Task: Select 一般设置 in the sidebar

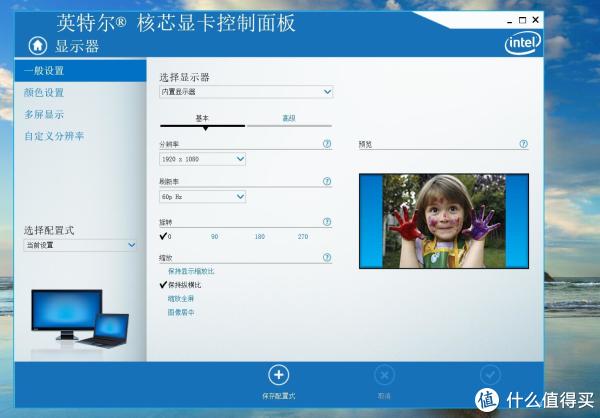Action: [x=80, y=70]
